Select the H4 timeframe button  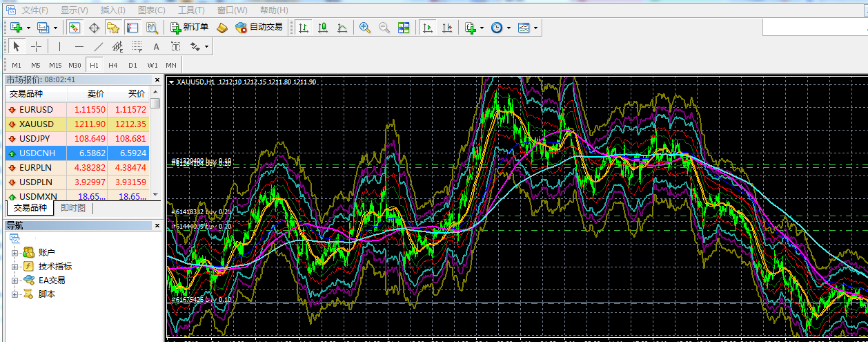tap(113, 65)
